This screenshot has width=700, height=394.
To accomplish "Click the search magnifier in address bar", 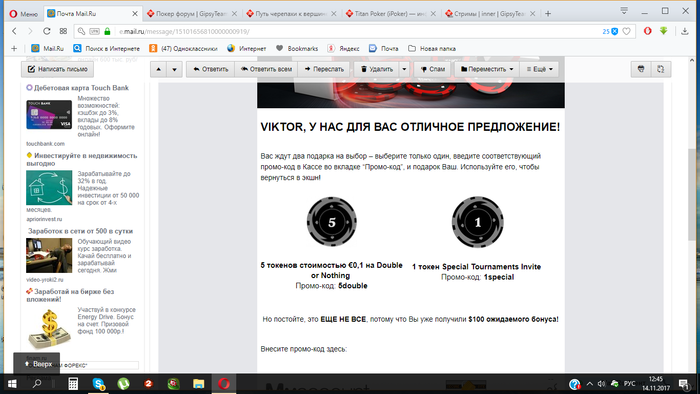I will [x=81, y=31].
